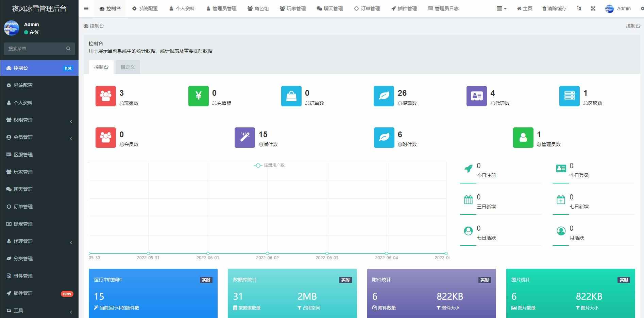
Task: Open 控制台 in the sidebar menu
Action: coord(39,68)
